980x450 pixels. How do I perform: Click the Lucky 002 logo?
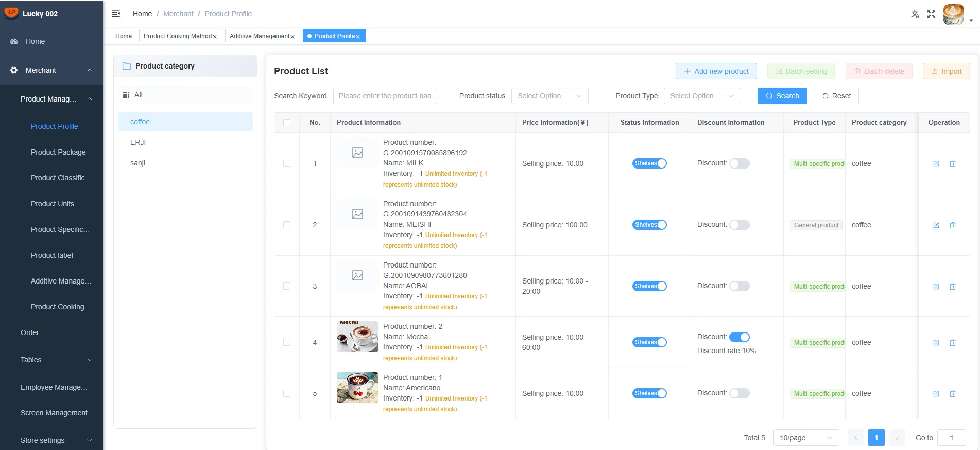(x=11, y=13)
